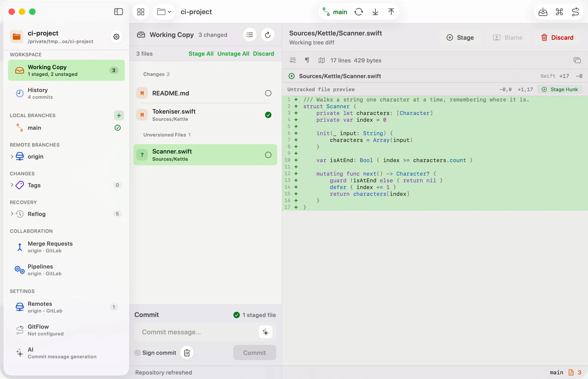
Task: Toggle line wrapping in the diff toolbar
Action: click(x=293, y=60)
